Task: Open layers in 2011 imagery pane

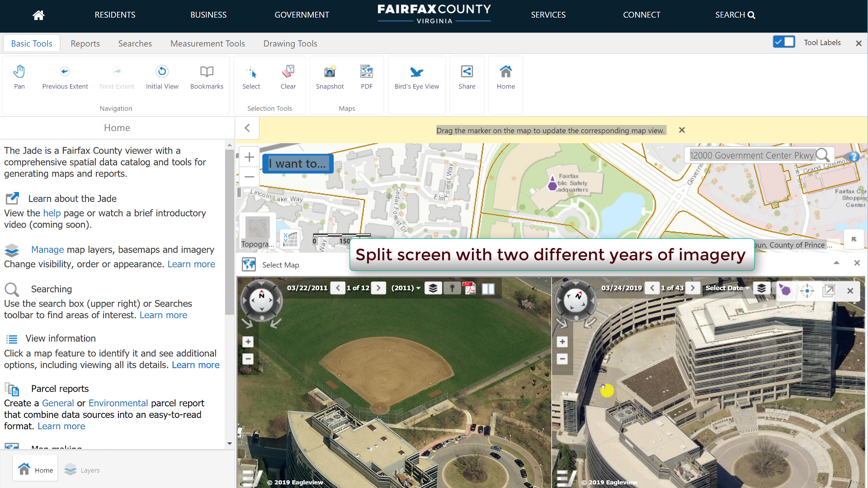Action: [x=433, y=288]
